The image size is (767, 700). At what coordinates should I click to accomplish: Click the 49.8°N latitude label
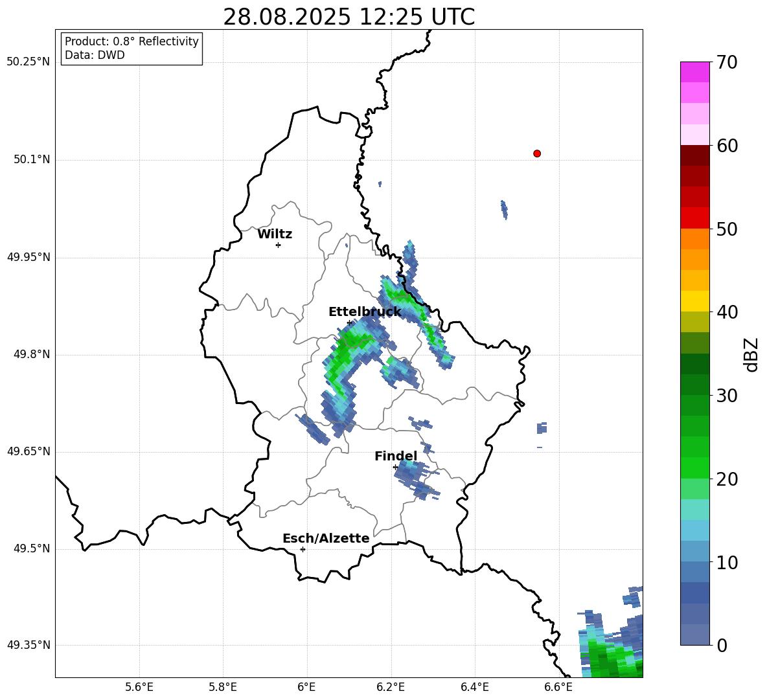pyautogui.click(x=32, y=354)
